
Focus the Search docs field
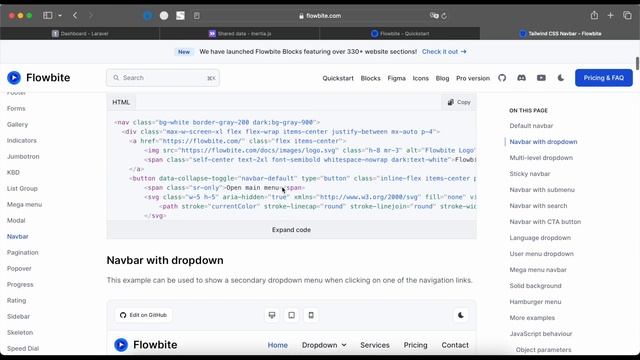pos(163,78)
